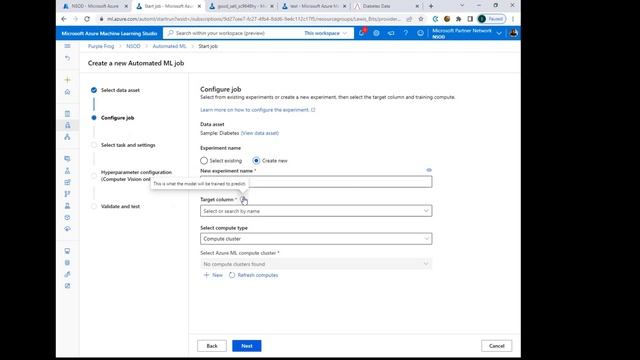Cancel the Automated ML job setup
The height and width of the screenshot is (360, 640).
pos(496,346)
